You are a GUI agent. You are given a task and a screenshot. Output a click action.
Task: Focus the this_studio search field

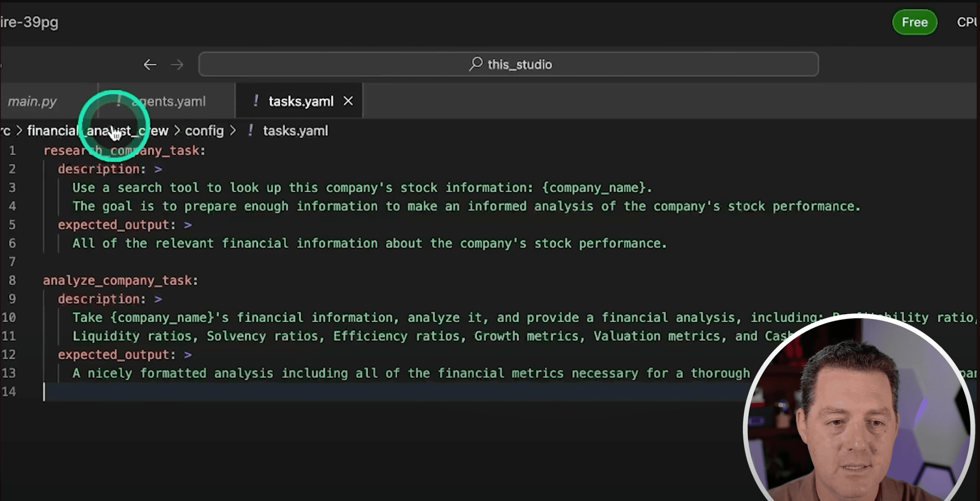point(508,64)
